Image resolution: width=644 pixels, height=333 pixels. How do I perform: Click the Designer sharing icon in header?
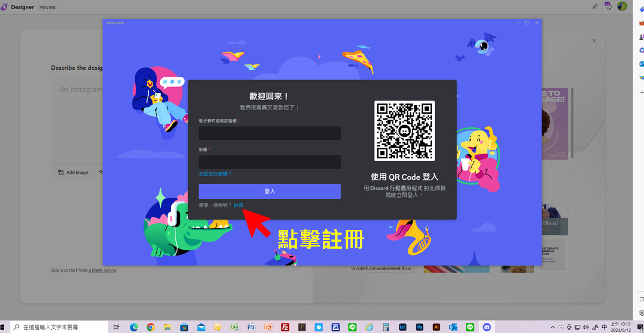(595, 6)
